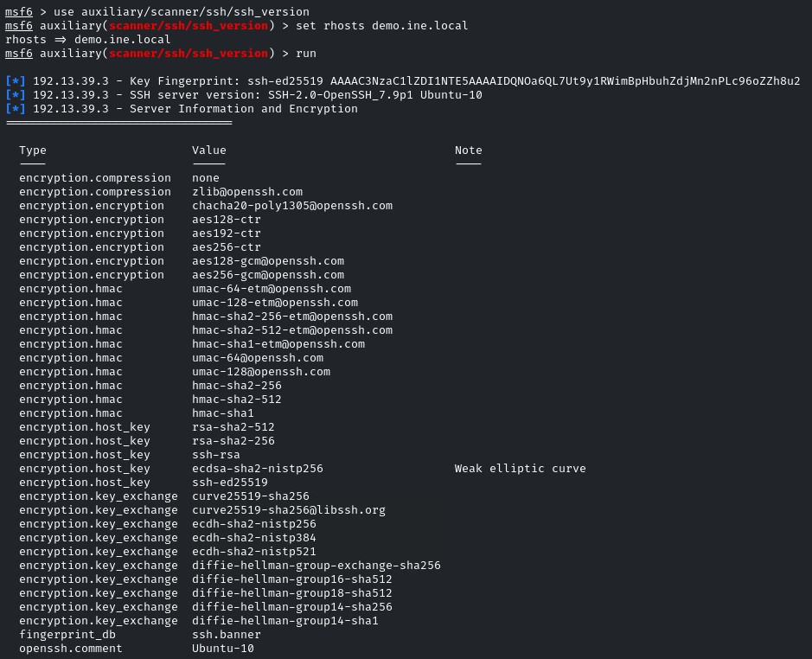Click the 'openssh.comment' type entry

pos(71,649)
